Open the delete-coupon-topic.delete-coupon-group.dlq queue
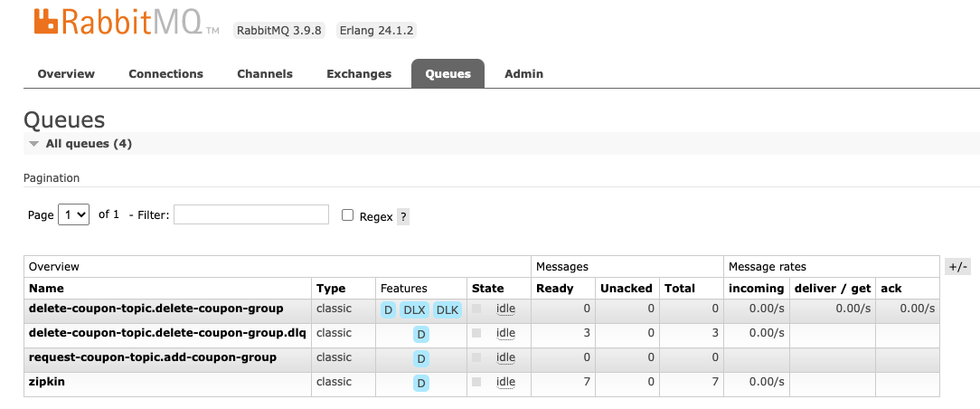Screen dimensions: 980x409 coord(167,333)
